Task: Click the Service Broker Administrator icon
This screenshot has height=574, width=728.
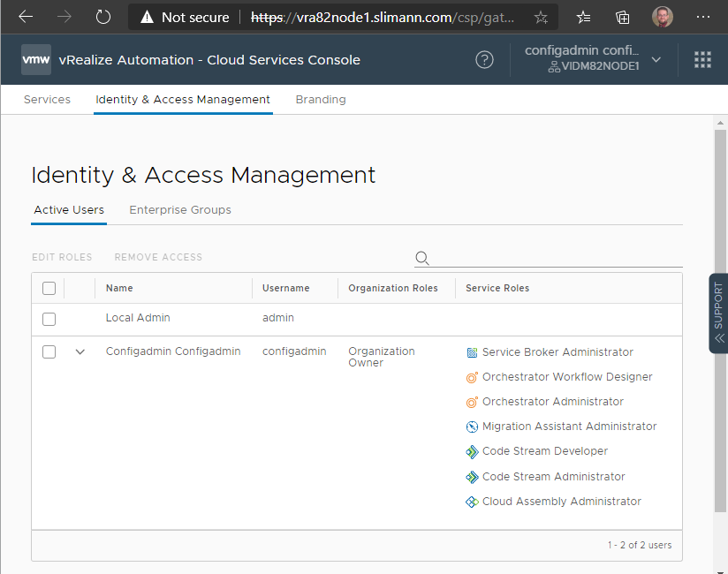Action: (472, 352)
